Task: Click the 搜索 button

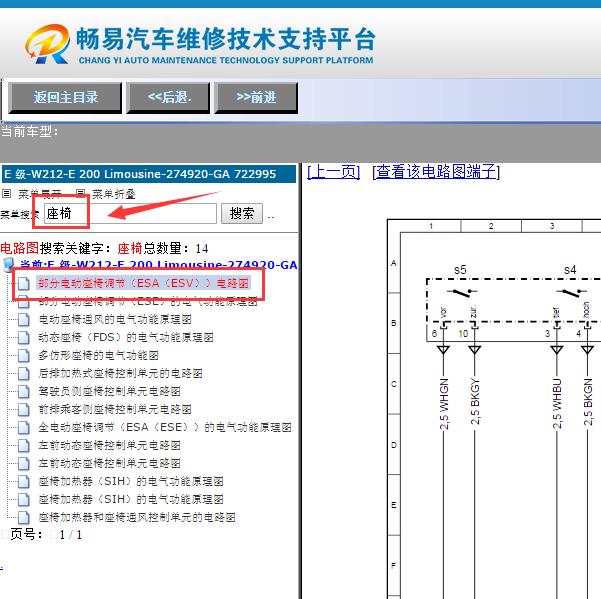Action: [242, 213]
